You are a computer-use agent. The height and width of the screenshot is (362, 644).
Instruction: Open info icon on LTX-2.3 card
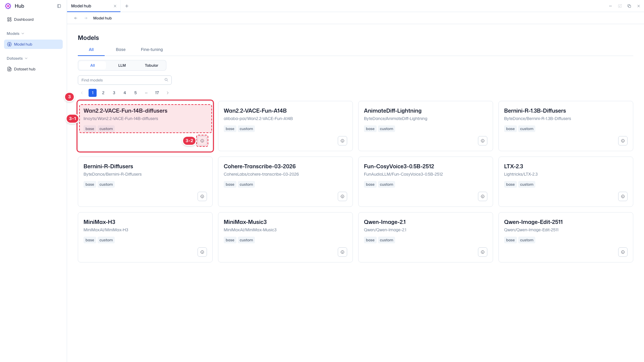(x=623, y=196)
